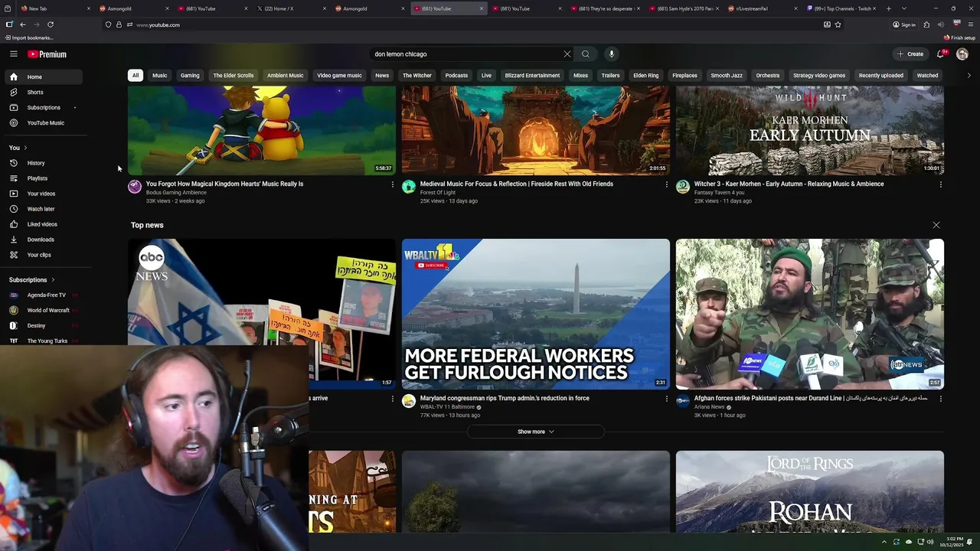
Task: Show hidden system tray icons
Action: pyautogui.click(x=884, y=542)
